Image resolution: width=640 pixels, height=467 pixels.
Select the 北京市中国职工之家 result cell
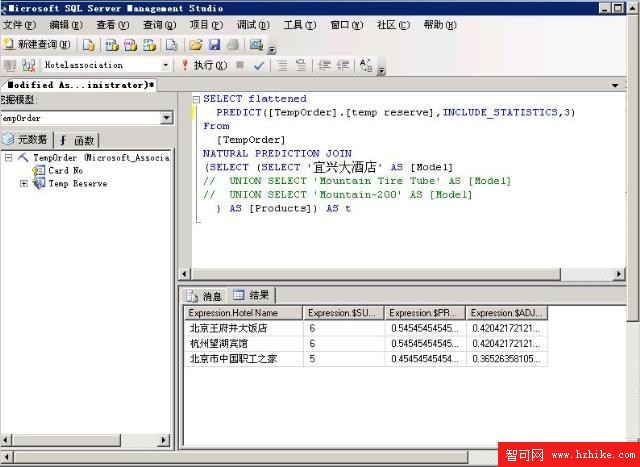244,359
